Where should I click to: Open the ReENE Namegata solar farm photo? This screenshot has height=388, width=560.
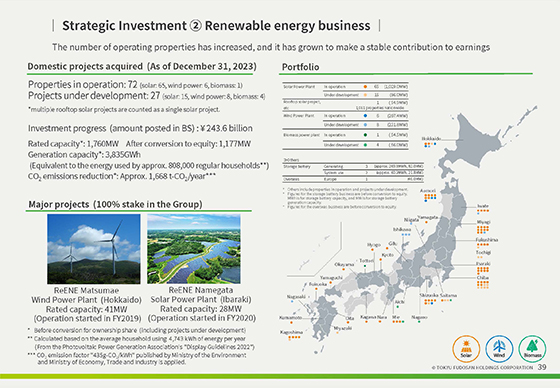coord(194,249)
